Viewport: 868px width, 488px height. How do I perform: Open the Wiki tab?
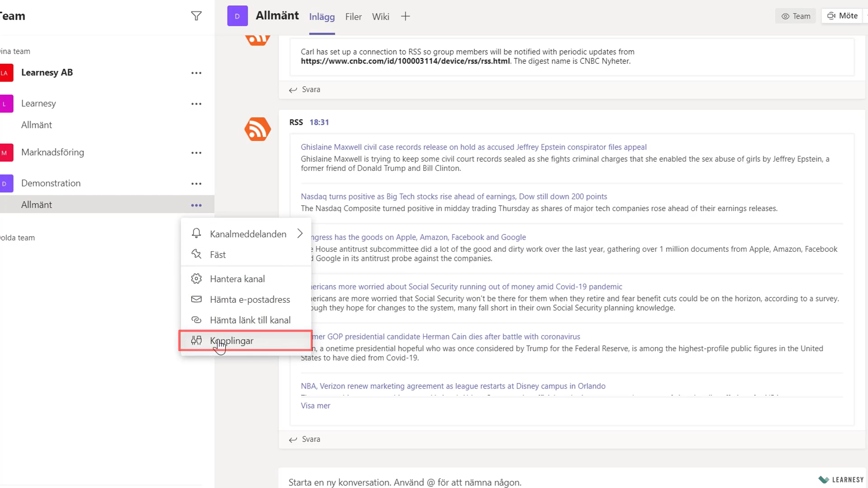coord(381,17)
